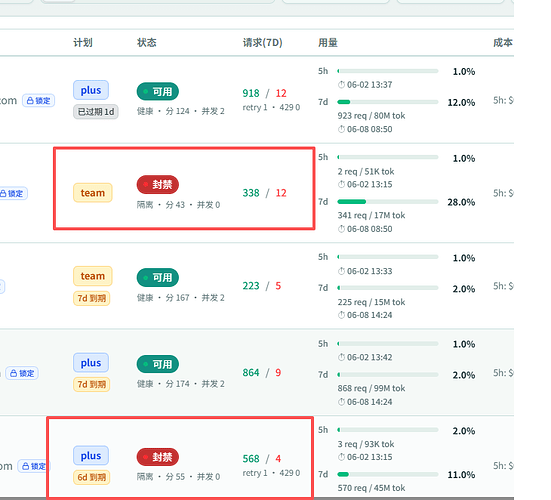Click the 12.0% usage percentage

(x=461, y=103)
